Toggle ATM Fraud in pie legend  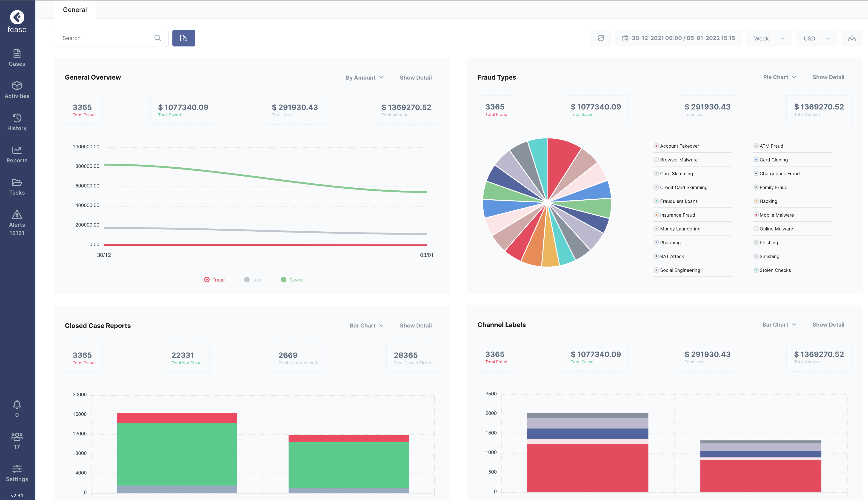click(768, 146)
